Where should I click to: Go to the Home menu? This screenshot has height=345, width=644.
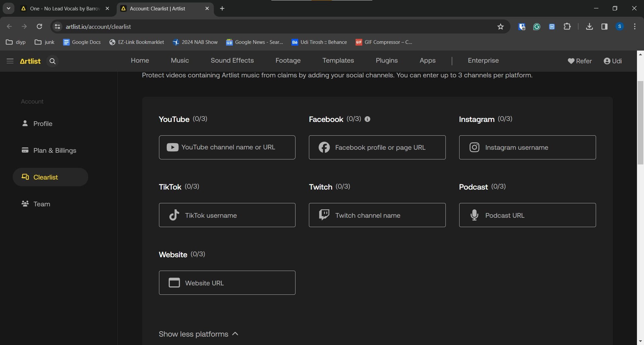coord(140,60)
